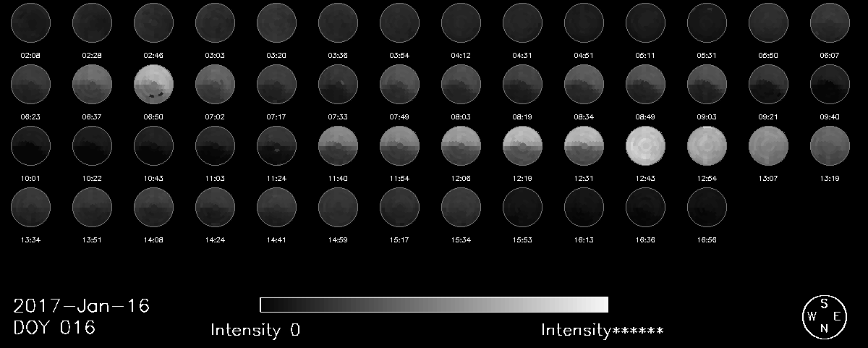Select the disk image above 08:03
The height and width of the screenshot is (348, 868).
coord(461,84)
